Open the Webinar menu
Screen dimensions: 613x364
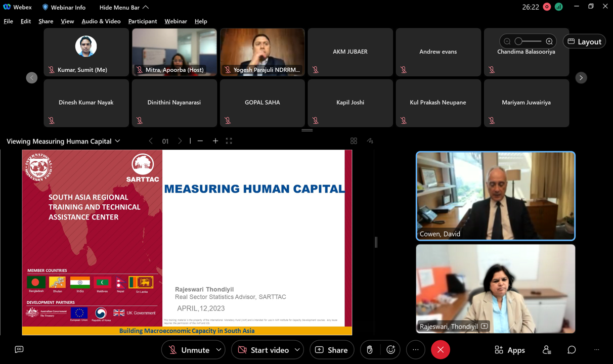[176, 21]
